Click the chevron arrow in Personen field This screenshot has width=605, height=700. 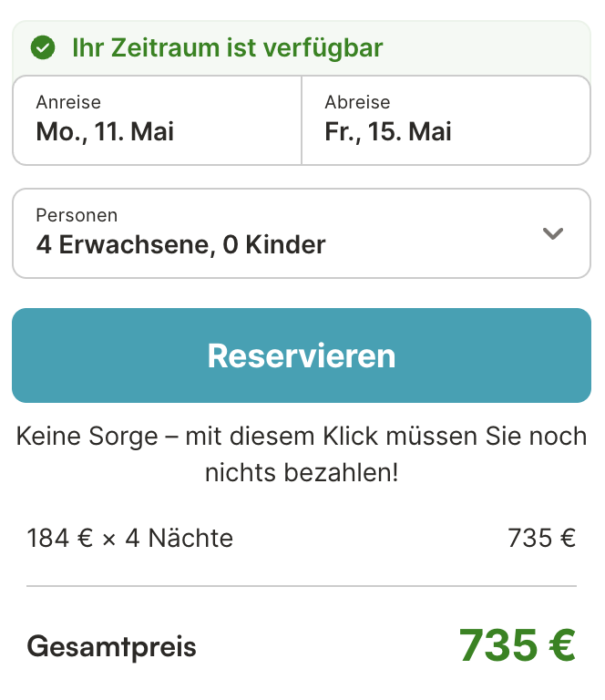tap(553, 233)
